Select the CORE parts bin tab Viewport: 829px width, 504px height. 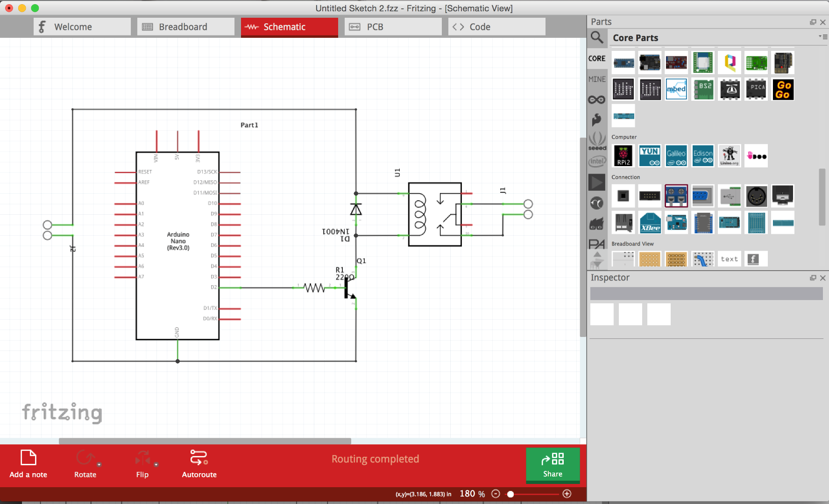click(597, 58)
